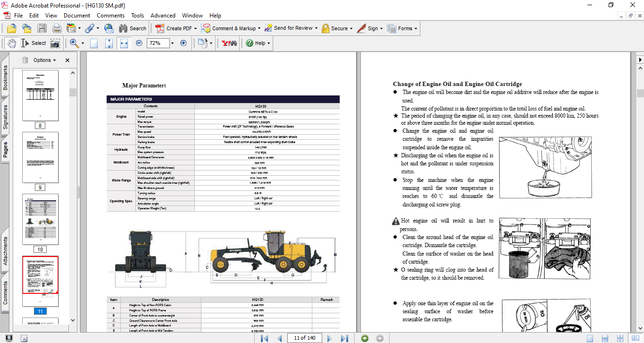Click the zoom out minus button

(x=139, y=43)
